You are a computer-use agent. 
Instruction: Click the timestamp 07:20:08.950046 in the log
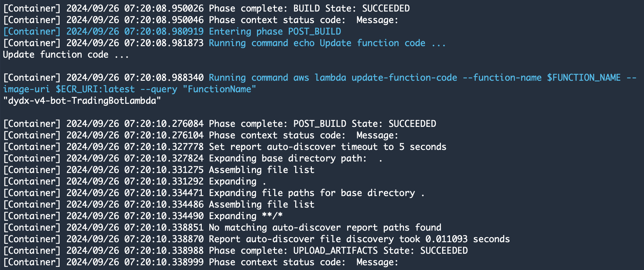[x=164, y=20]
